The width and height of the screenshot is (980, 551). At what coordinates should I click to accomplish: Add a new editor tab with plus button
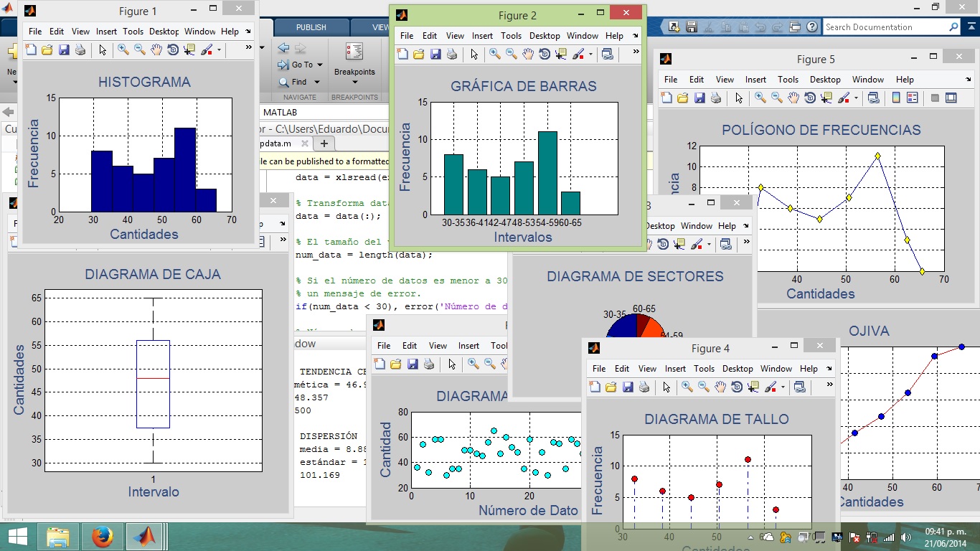pos(324,143)
